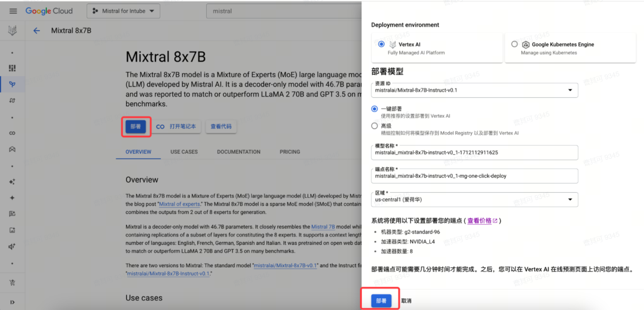This screenshot has height=310, width=644.
Task: Open the Vertex AI dashboard sidebar icon
Action: pos(12,68)
